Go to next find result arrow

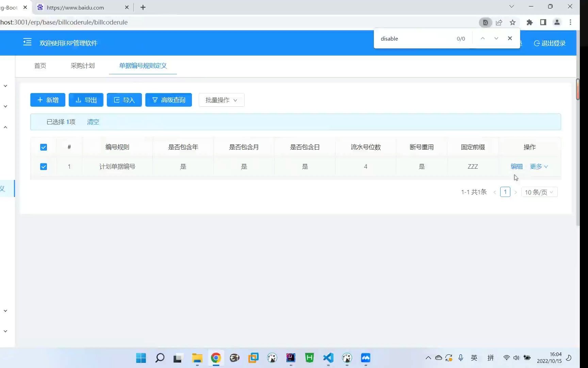(x=496, y=39)
